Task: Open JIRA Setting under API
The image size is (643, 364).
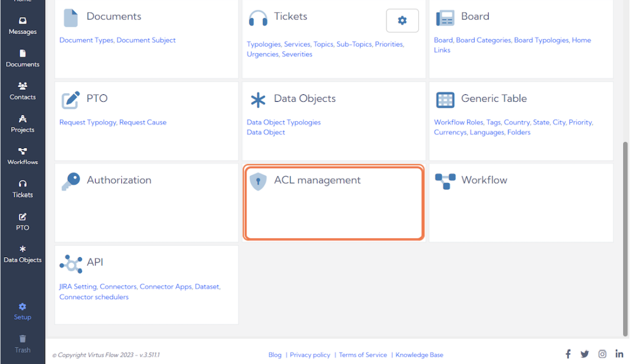Action: [x=77, y=286]
